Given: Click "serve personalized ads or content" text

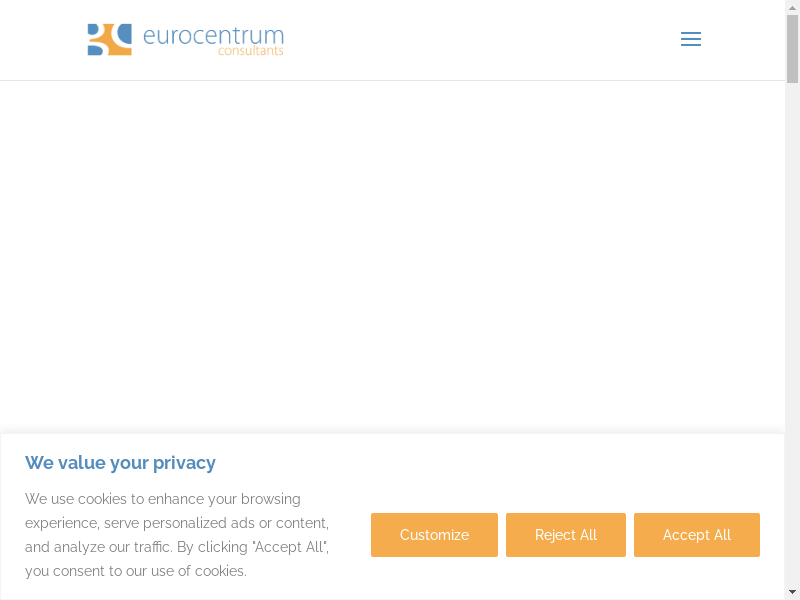Looking at the screenshot, I should point(216,523).
